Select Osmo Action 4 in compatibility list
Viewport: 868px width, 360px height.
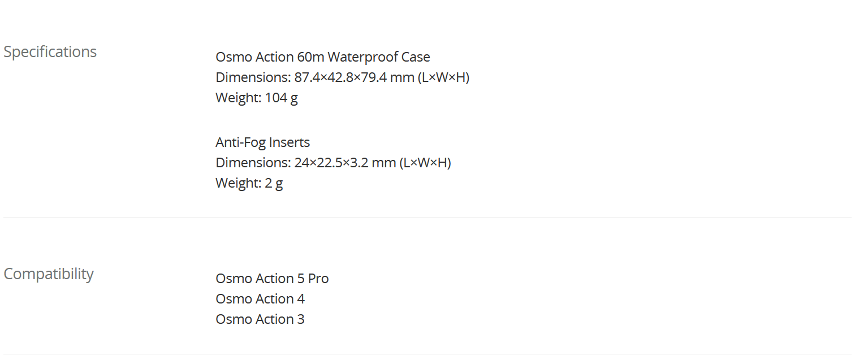[260, 299]
